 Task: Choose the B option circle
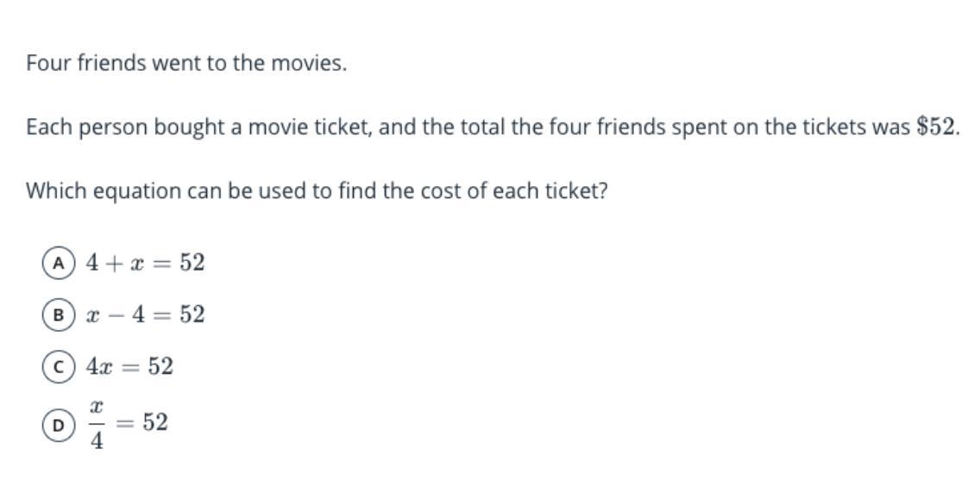58,315
